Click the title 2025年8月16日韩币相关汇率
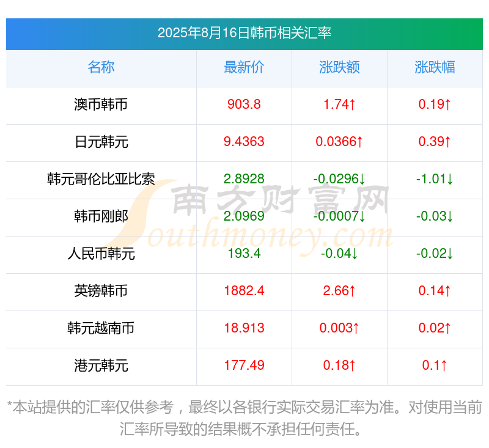Image resolution: width=489 pixels, height=448 pixels. tap(244, 33)
